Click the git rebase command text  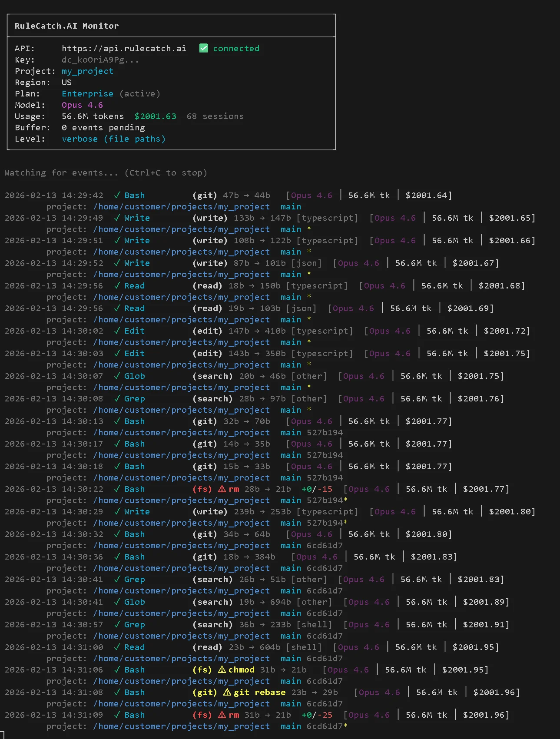[260, 692]
